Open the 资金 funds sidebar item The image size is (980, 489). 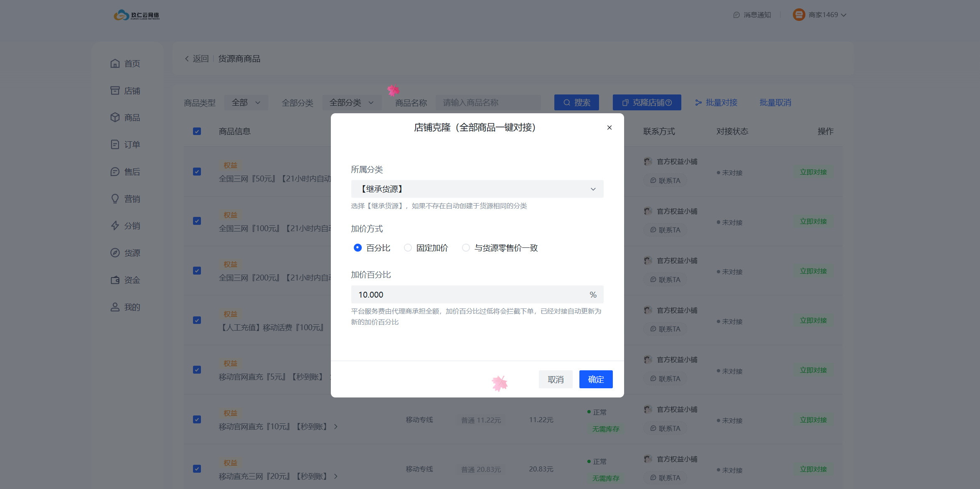125,280
